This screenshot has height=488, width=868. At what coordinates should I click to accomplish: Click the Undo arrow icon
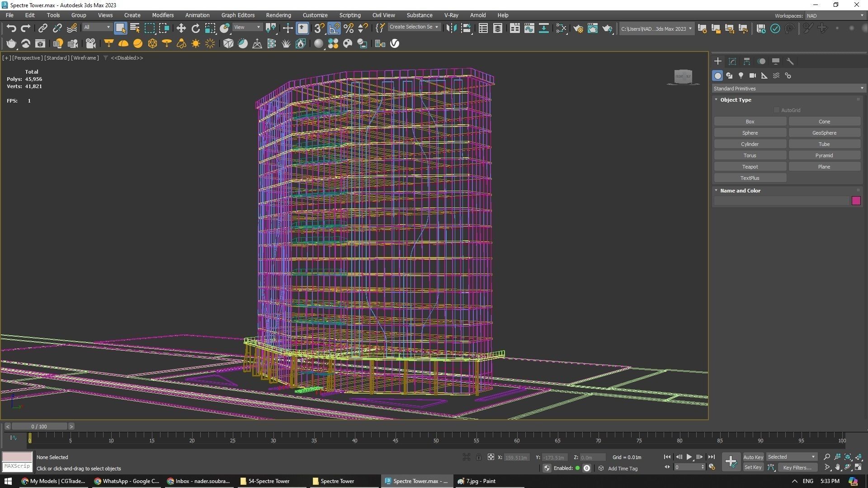(11, 28)
